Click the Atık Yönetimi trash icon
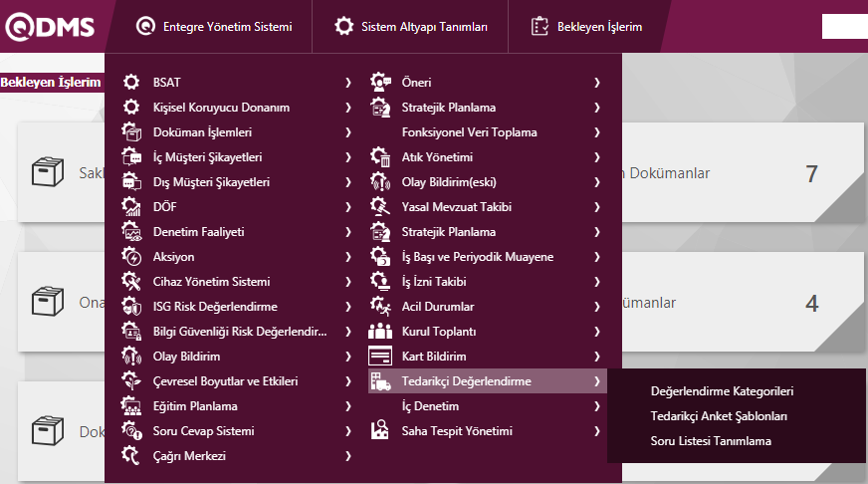 click(x=380, y=157)
